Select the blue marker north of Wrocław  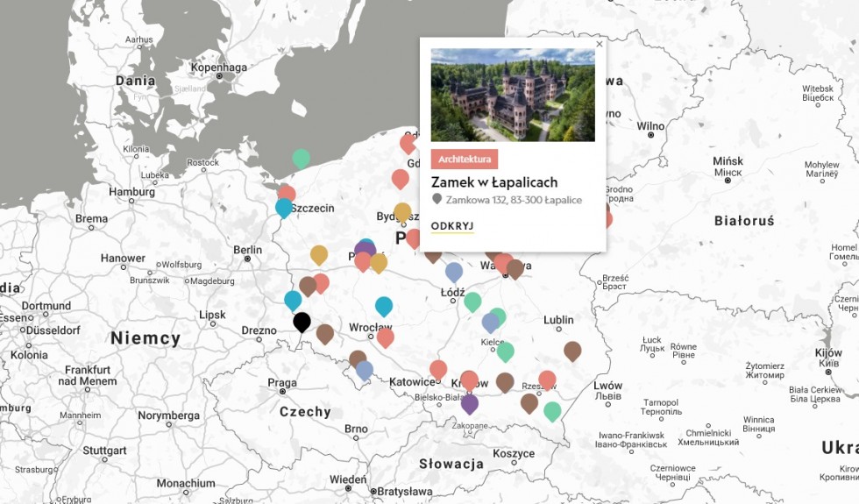coord(384,306)
